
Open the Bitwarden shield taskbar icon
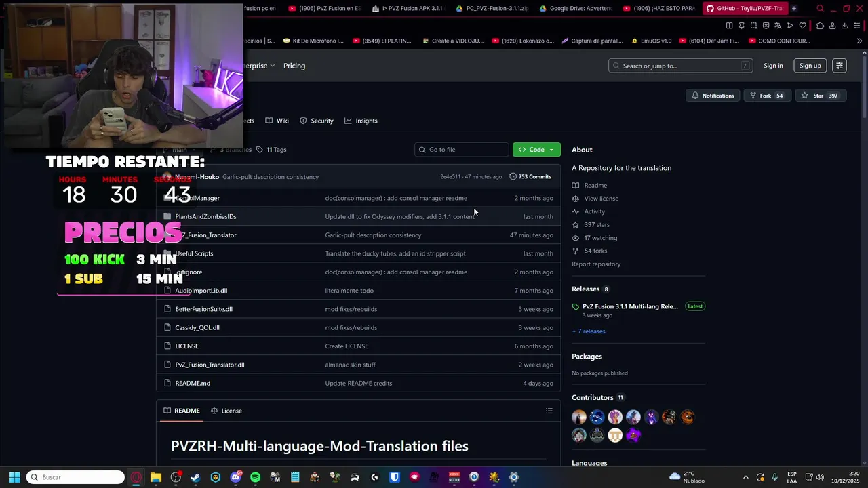395,477
